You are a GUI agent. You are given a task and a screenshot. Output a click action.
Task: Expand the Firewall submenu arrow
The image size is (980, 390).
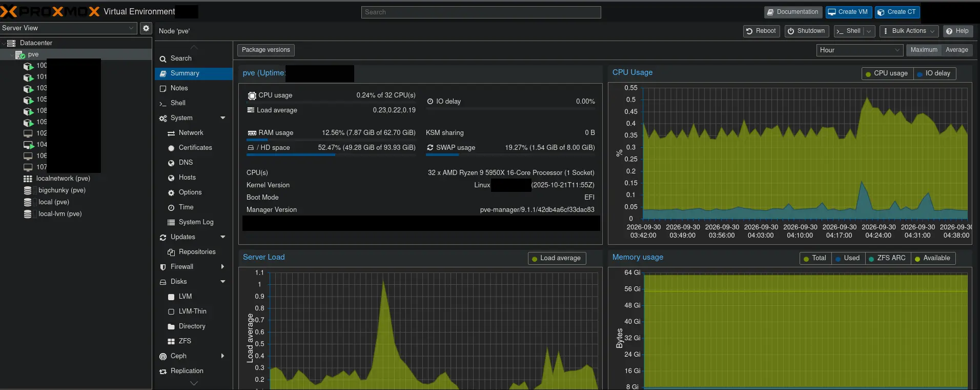(223, 267)
